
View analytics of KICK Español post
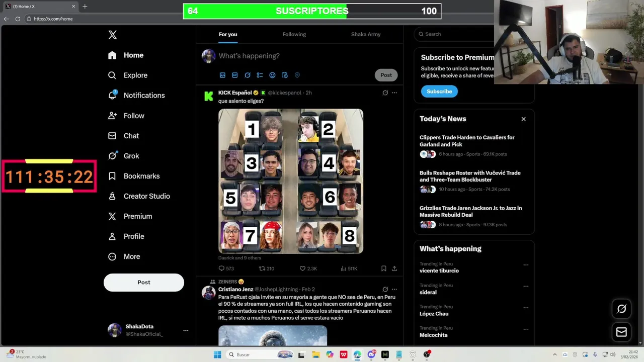pos(349,268)
